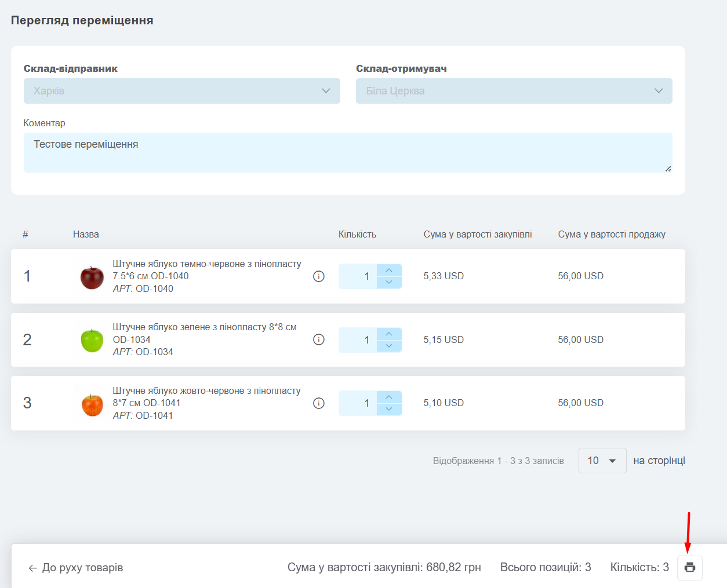The height and width of the screenshot is (588, 727).
Task: Decrease quantity for item OD-1041
Action: click(389, 409)
